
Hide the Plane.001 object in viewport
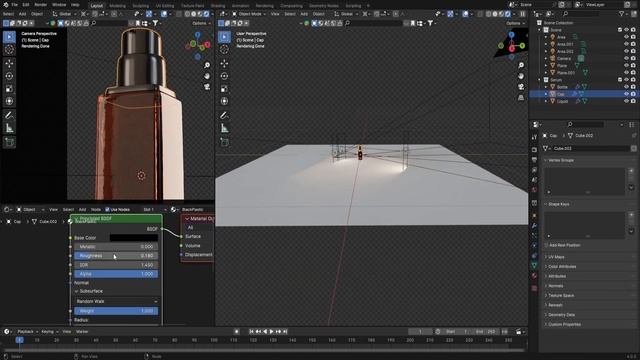coord(626,73)
